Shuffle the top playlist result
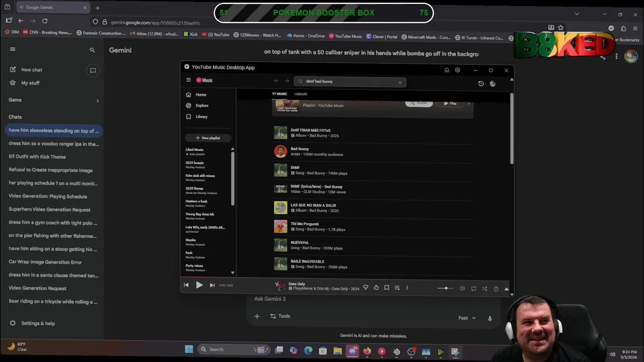644x362 pixels. [x=419, y=103]
